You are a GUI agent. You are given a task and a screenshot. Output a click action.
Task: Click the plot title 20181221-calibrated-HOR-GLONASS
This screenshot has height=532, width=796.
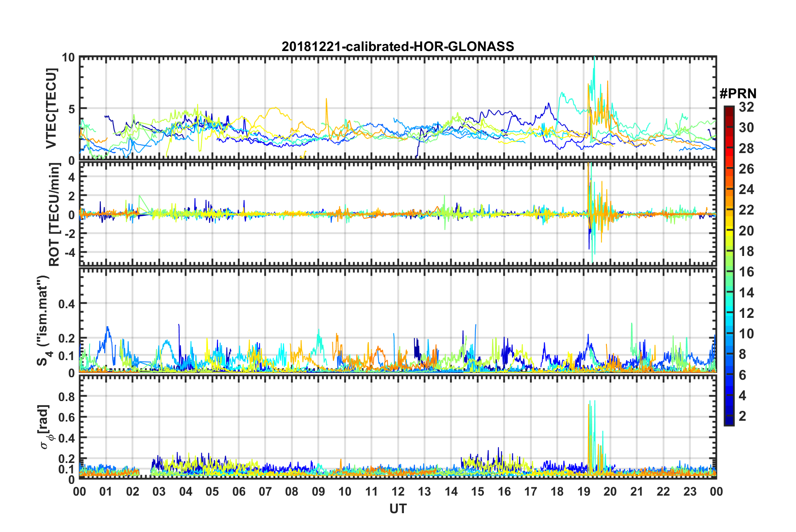coord(398,46)
